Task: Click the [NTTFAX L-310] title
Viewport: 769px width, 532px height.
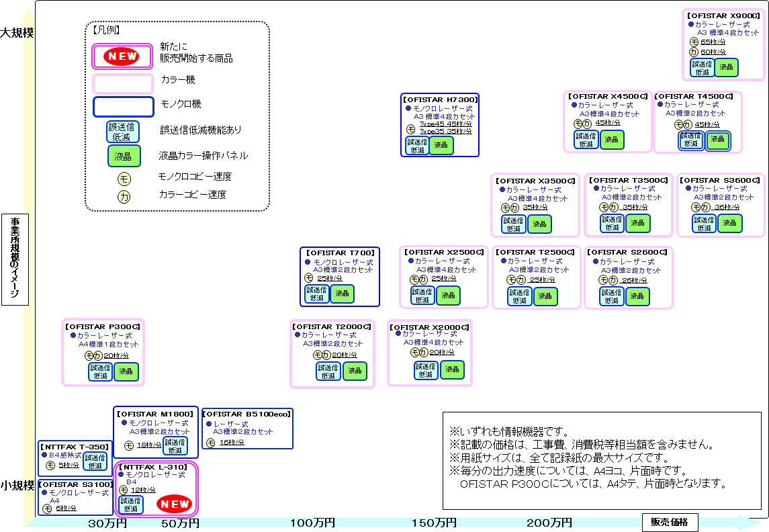Action: tap(153, 468)
